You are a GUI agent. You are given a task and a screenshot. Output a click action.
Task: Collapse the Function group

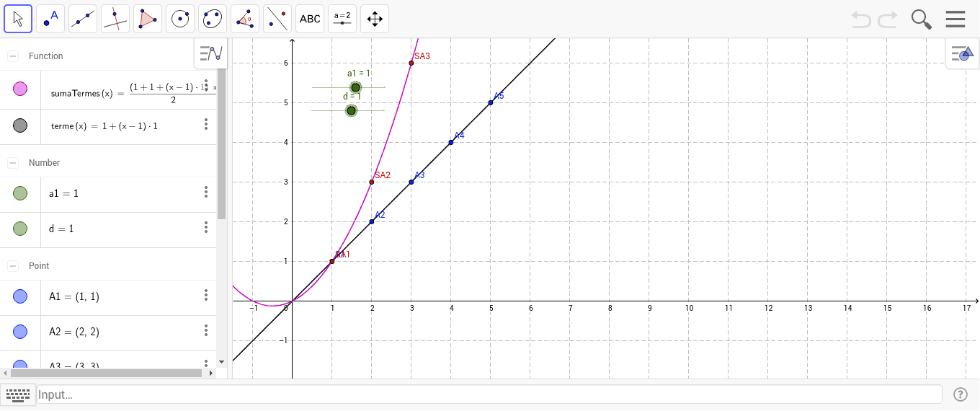13,56
